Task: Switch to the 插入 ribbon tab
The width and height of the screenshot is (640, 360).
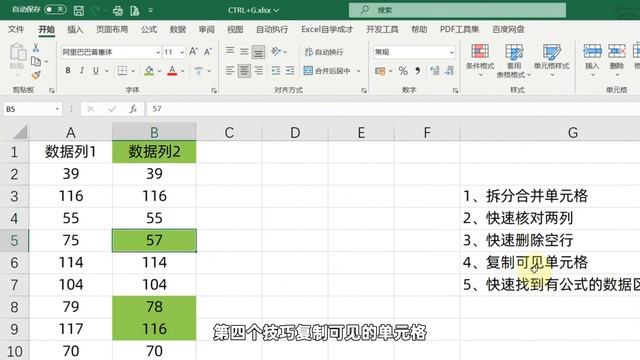Action: [75, 29]
